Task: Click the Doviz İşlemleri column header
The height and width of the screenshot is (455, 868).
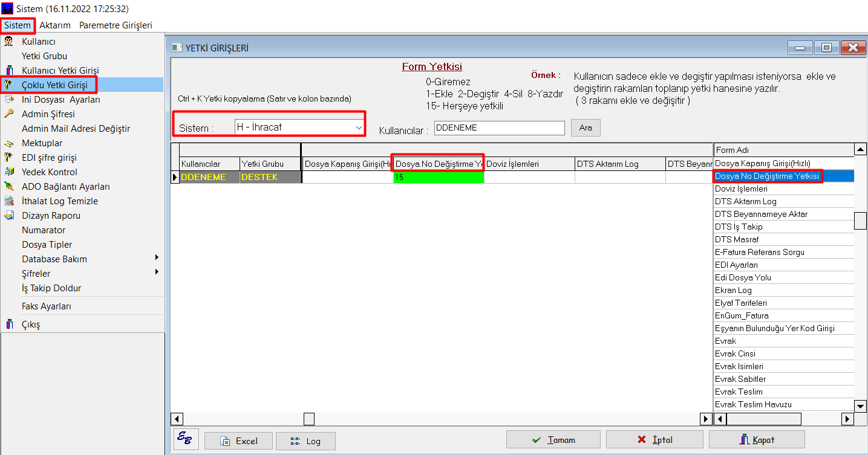Action: tap(529, 164)
